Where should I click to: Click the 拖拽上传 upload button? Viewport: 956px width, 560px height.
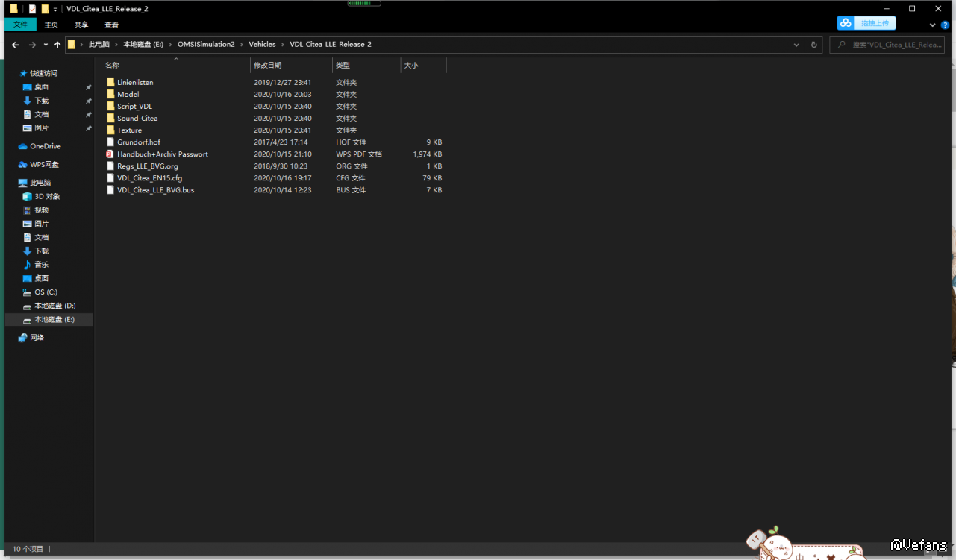866,23
